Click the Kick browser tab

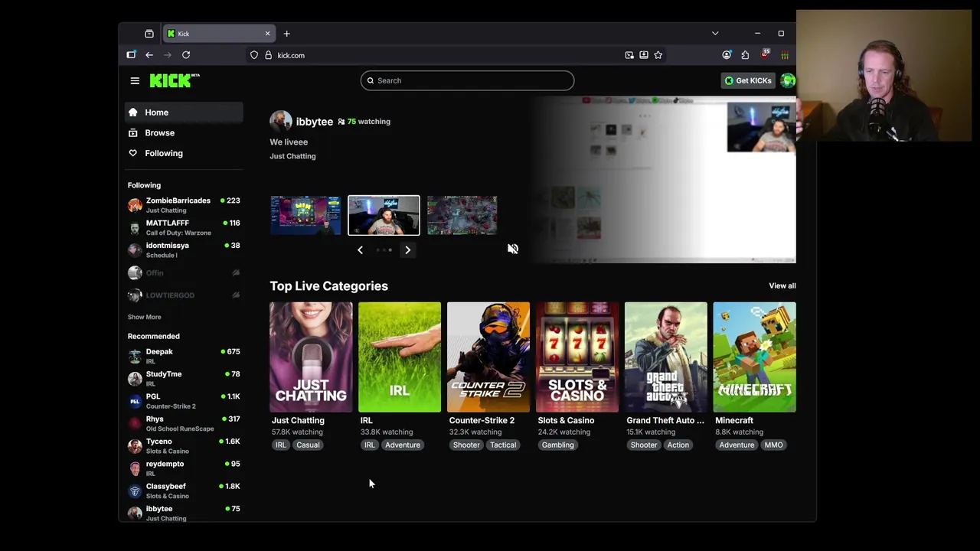coord(218,34)
